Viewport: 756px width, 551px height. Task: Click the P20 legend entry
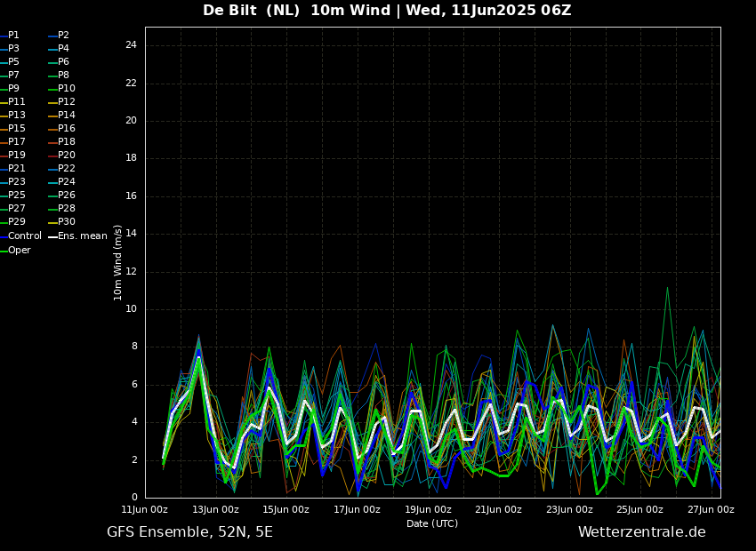click(x=67, y=156)
